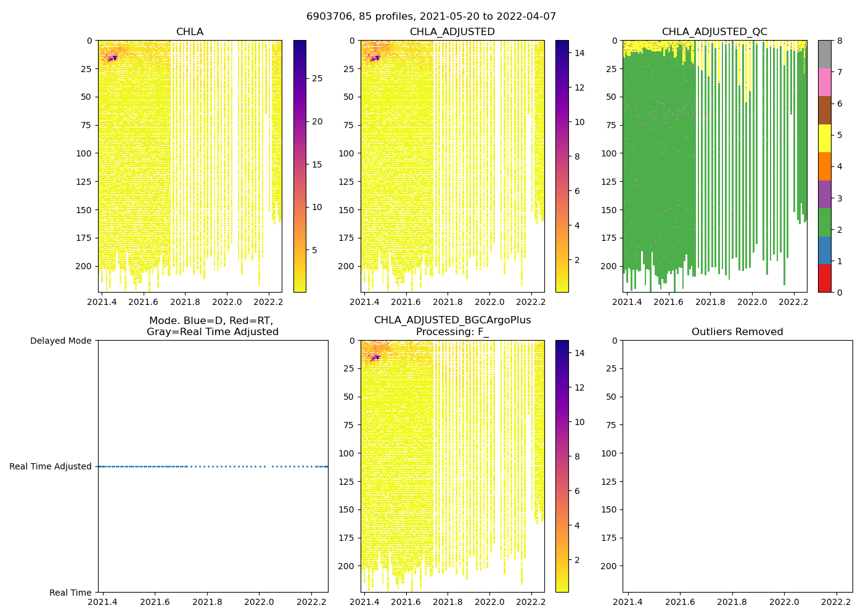Image resolution: width=863 pixels, height=616 pixels.
Task: Click the Mode plot title mentioning Blue=D, Red=RT
Action: 212,326
